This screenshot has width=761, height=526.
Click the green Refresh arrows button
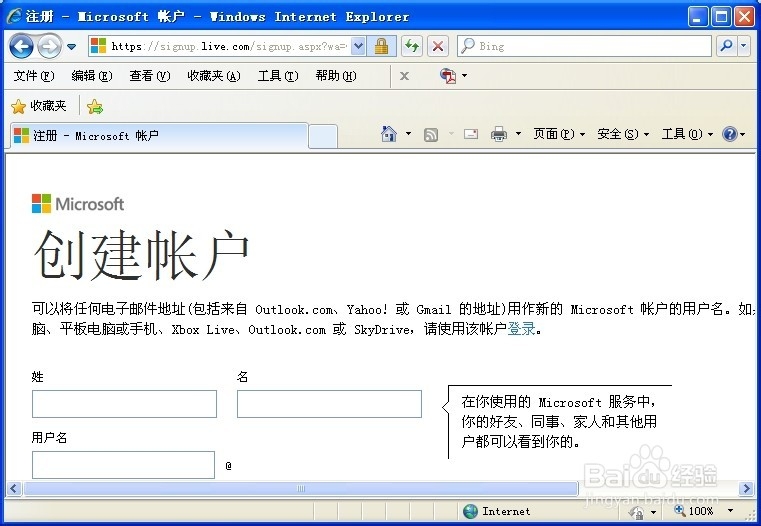pos(412,47)
